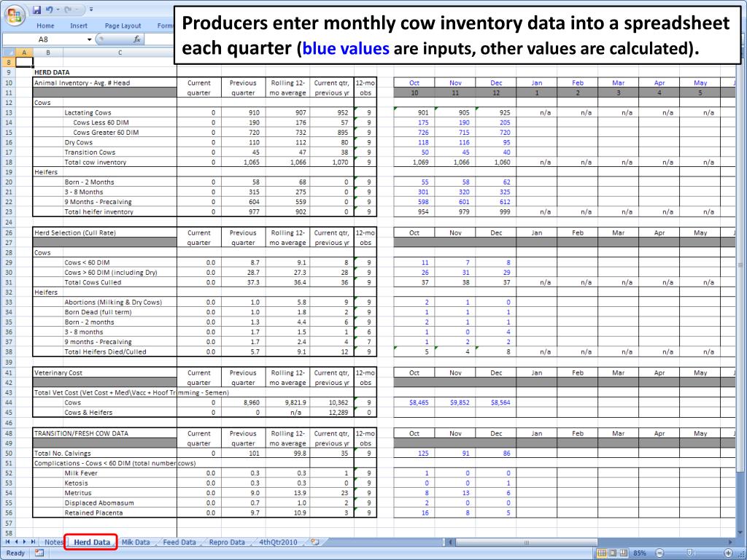Select the Total cow inventory label
Viewport: 747px width, 560px height.
point(96,163)
